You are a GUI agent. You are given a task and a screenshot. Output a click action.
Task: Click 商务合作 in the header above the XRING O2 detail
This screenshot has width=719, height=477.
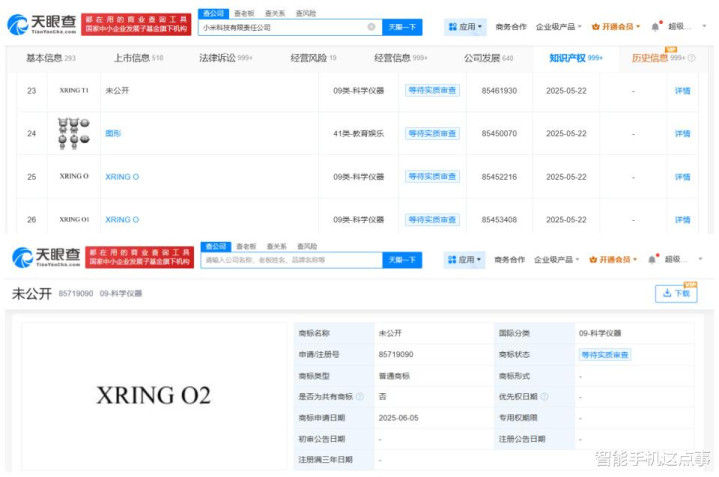pos(509,260)
